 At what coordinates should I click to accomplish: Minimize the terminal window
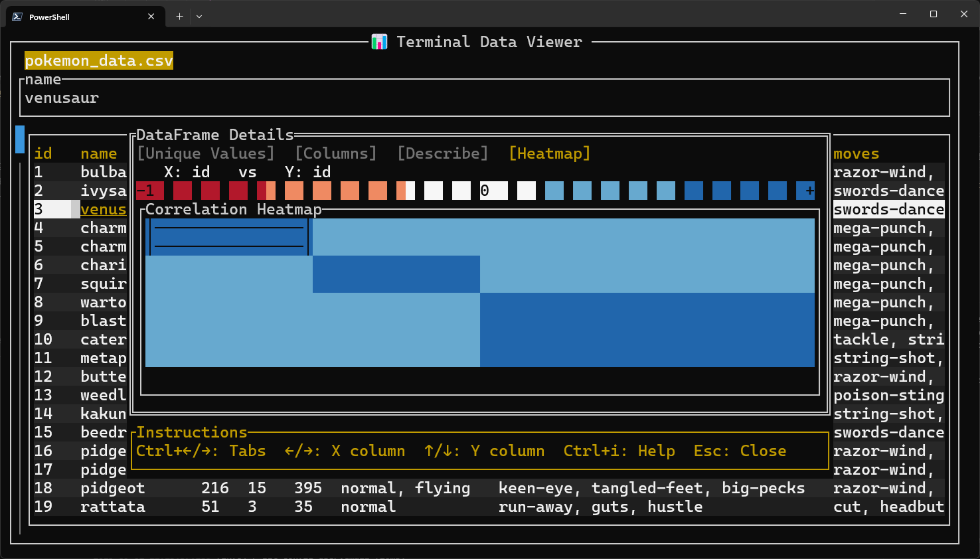click(903, 14)
